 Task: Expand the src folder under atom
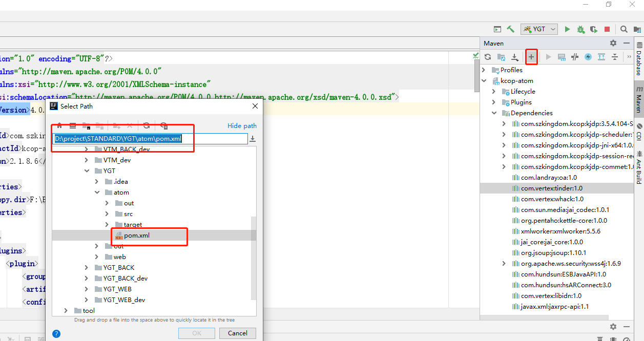coord(107,214)
